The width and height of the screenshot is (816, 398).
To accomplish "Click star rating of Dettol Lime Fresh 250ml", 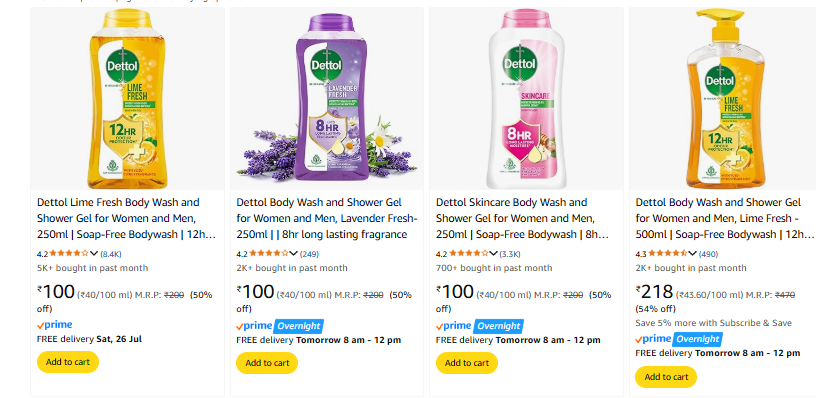I will coord(69,254).
